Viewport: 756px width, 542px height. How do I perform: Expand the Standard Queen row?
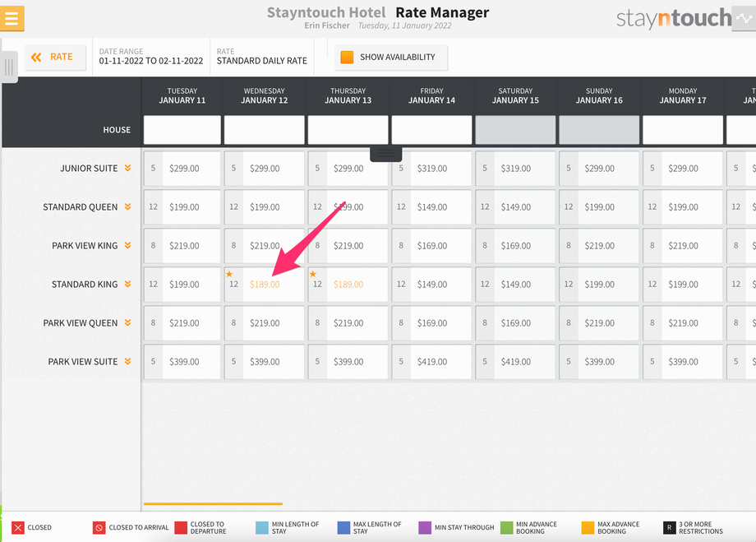click(127, 206)
